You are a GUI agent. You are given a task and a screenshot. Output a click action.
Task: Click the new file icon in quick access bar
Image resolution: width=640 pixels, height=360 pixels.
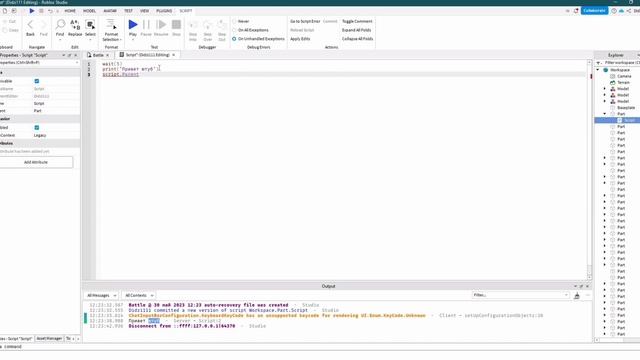5,11
